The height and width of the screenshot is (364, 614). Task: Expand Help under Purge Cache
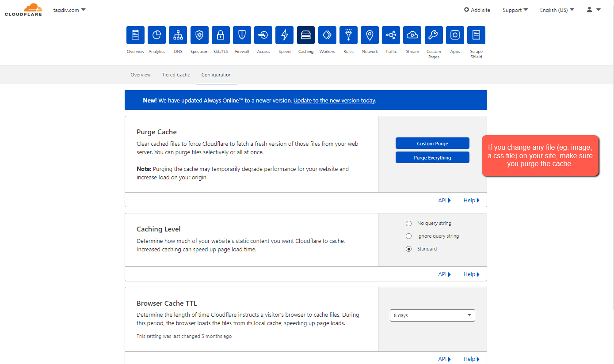(x=471, y=200)
